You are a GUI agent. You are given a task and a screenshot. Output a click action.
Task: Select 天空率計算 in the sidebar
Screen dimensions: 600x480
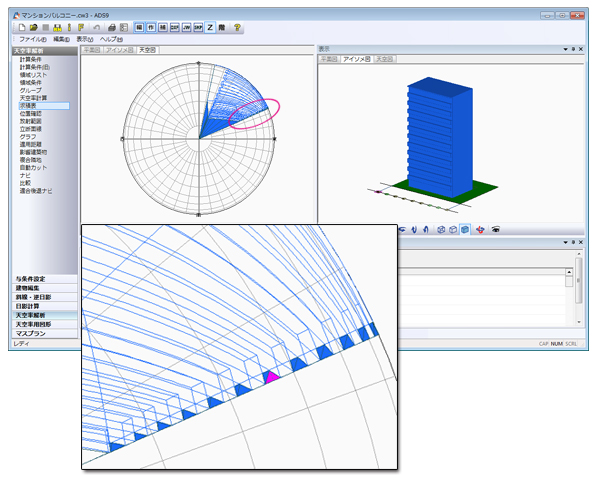tap(33, 98)
